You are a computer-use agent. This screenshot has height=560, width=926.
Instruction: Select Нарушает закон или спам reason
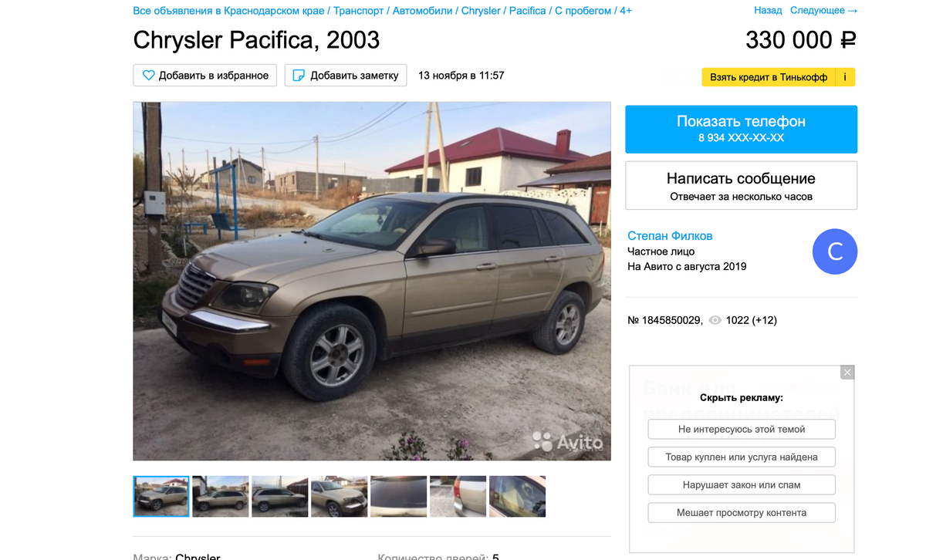click(742, 484)
